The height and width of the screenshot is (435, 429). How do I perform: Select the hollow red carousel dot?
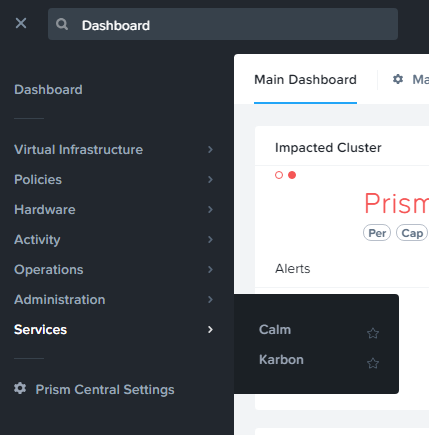pyautogui.click(x=279, y=175)
